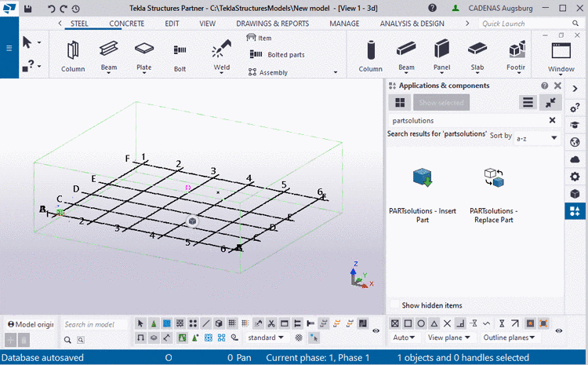Image resolution: width=588 pixels, height=365 pixels.
Task: Enable Show hidden items checkbox
Action: [394, 305]
